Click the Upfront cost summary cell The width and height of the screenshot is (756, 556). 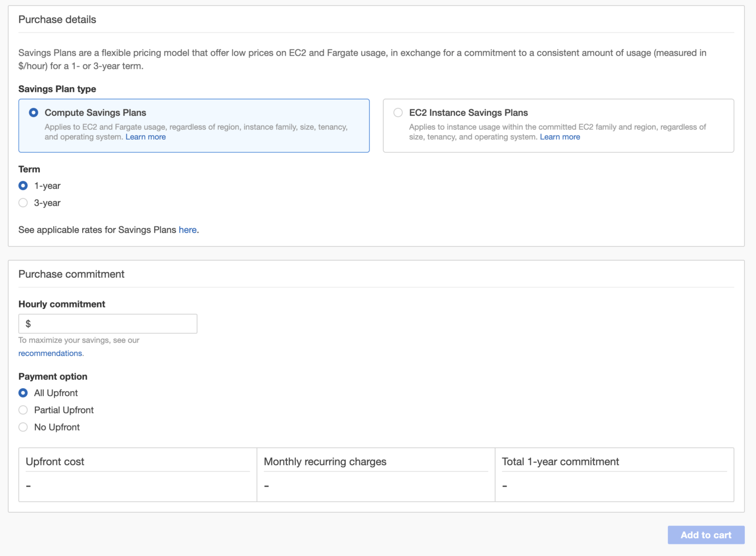pyautogui.click(x=138, y=474)
